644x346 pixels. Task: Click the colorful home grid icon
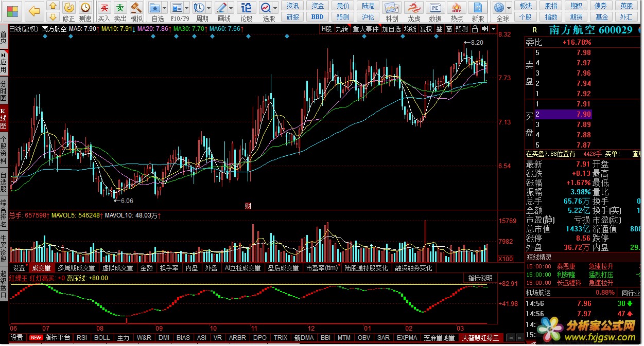coord(11,10)
